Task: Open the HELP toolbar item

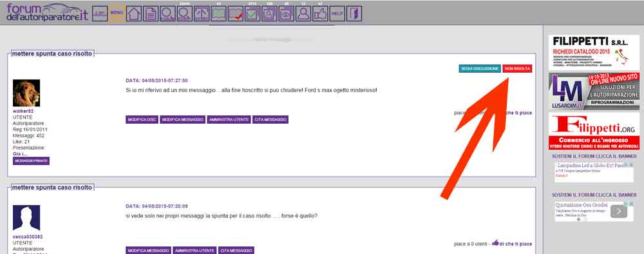Action: coord(337,14)
